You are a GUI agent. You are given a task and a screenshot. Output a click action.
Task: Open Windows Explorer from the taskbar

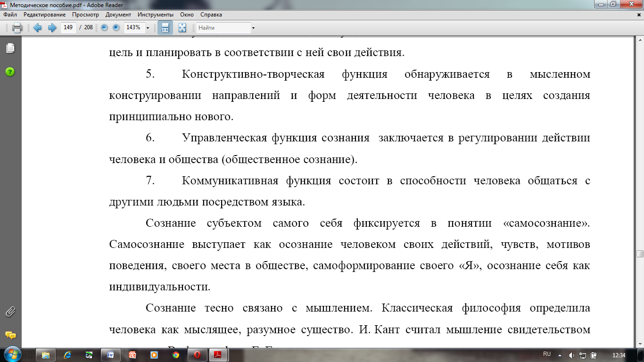[46, 355]
